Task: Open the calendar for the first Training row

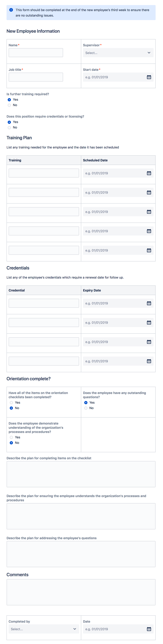Action: point(149,173)
